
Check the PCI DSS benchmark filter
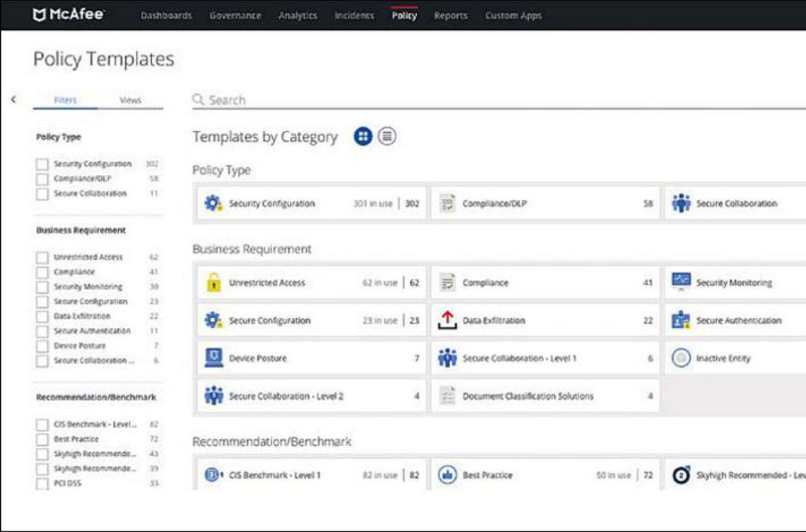point(42,484)
